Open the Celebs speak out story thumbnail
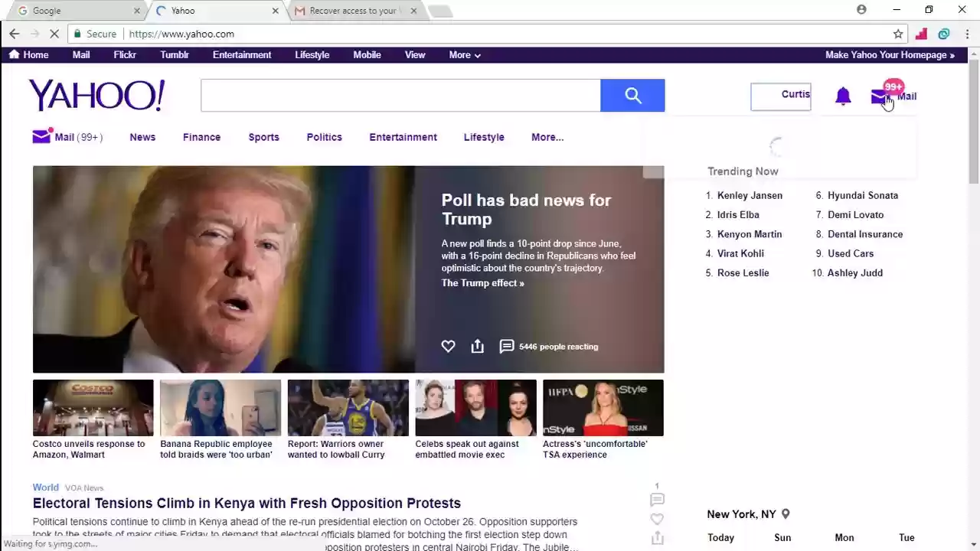 pyautogui.click(x=475, y=408)
